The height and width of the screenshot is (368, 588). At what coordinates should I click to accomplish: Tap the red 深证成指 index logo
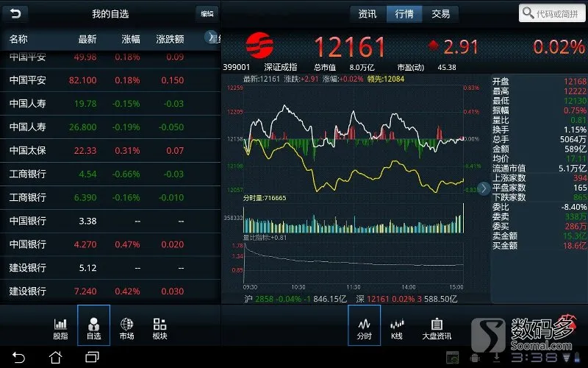tap(259, 46)
